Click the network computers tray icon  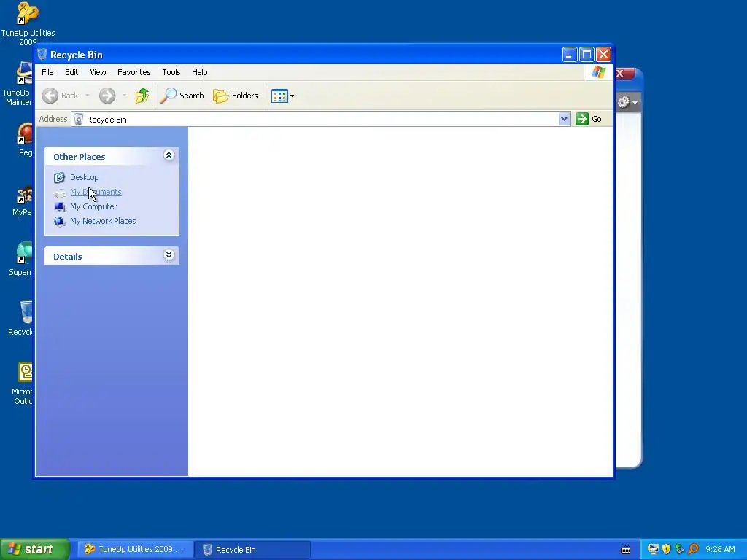click(653, 549)
